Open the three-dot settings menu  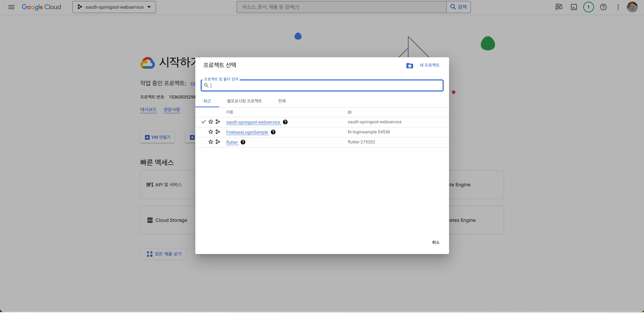(618, 7)
